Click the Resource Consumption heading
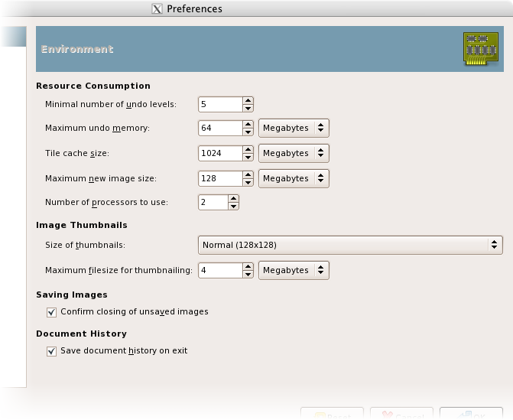The height and width of the screenshot is (420, 513). coord(93,86)
